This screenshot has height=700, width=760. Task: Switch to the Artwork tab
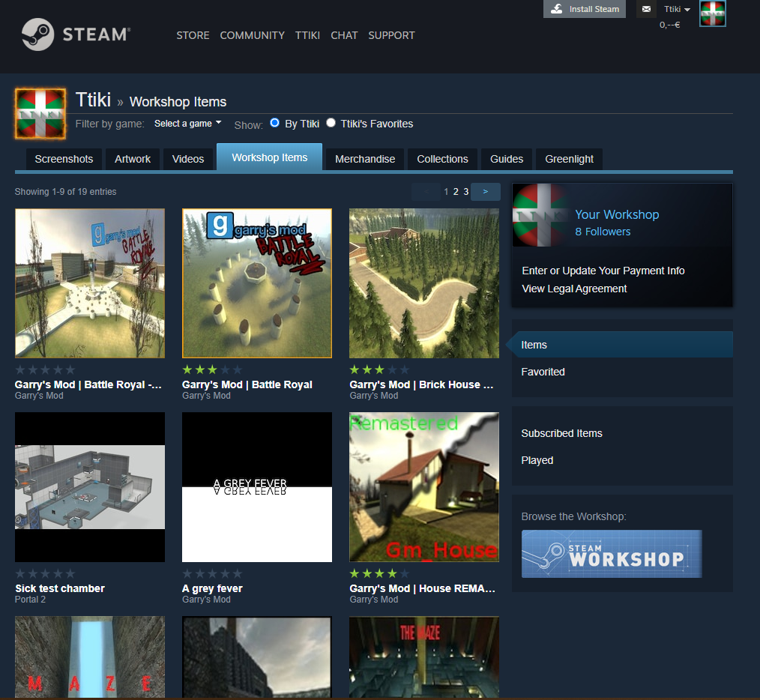pyautogui.click(x=133, y=159)
